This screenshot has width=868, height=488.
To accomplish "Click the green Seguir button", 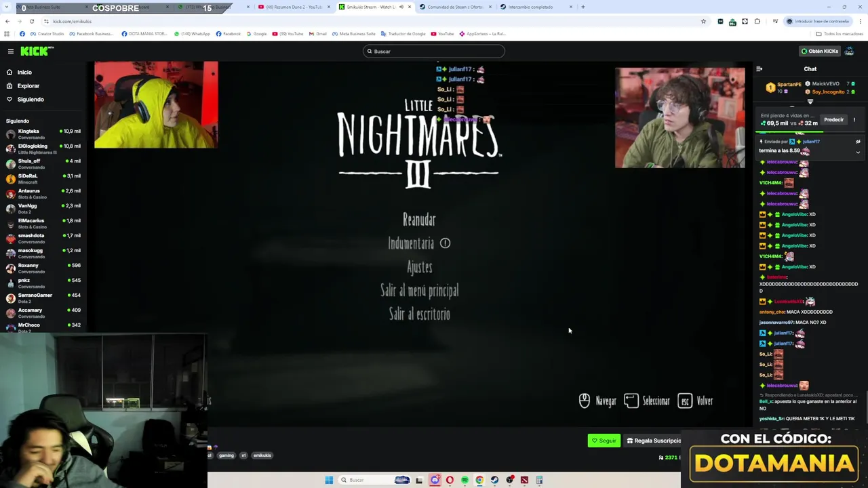I will (604, 441).
